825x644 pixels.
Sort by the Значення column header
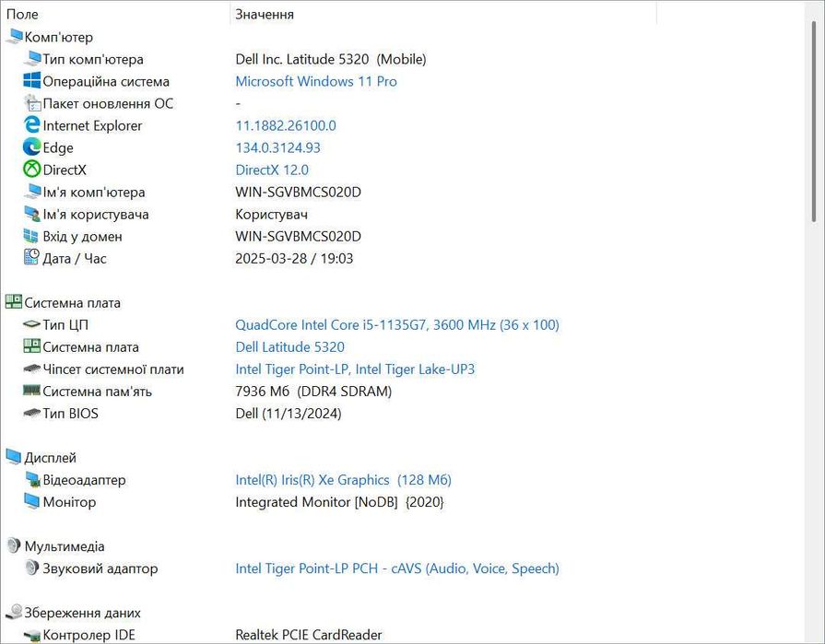tap(443, 14)
